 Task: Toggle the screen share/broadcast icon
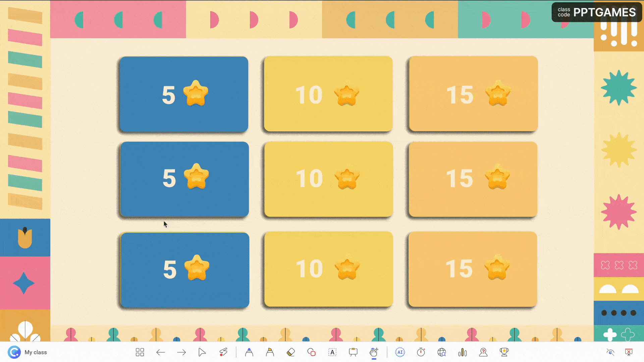tap(610, 352)
